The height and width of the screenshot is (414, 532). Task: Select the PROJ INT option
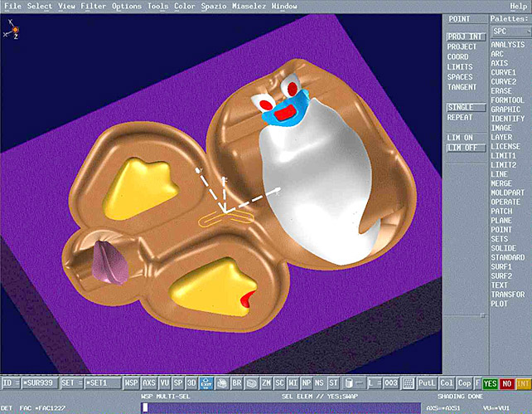466,37
